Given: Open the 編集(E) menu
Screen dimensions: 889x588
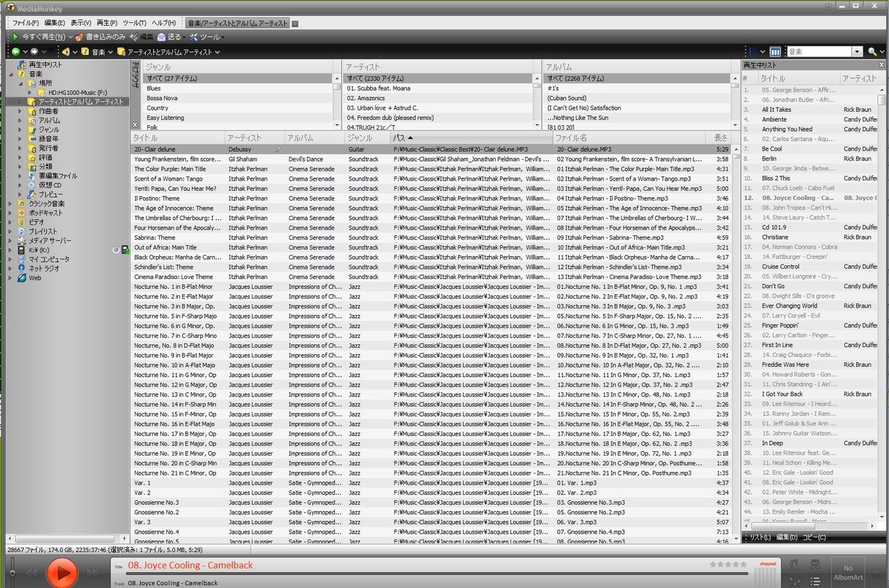Looking at the screenshot, I should click(x=55, y=23).
